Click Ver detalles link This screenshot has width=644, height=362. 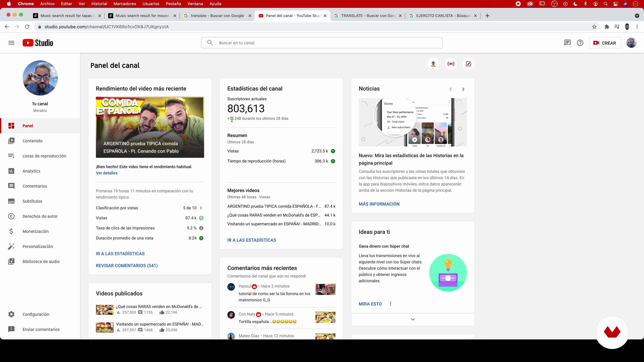106,173
